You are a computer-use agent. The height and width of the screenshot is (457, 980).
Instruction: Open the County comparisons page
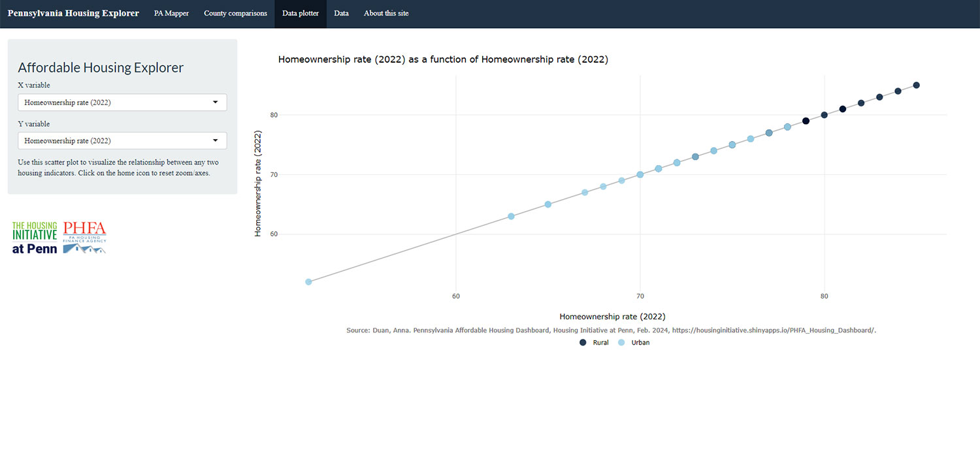tap(235, 13)
